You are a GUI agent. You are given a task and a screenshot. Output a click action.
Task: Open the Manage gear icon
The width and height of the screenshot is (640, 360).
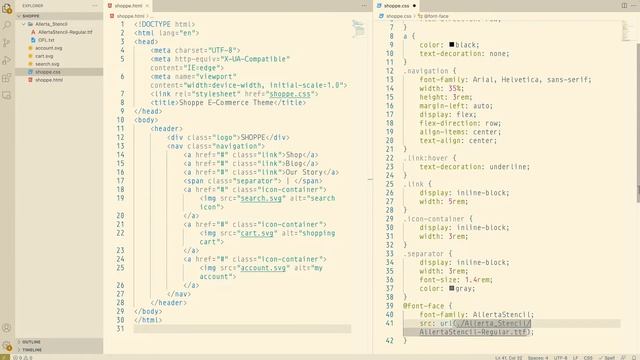tap(7, 345)
